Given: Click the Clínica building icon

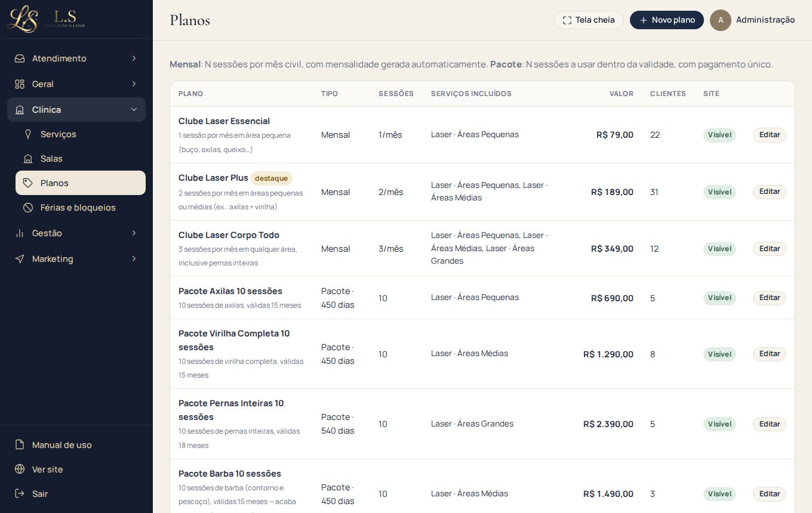Looking at the screenshot, I should (x=20, y=110).
